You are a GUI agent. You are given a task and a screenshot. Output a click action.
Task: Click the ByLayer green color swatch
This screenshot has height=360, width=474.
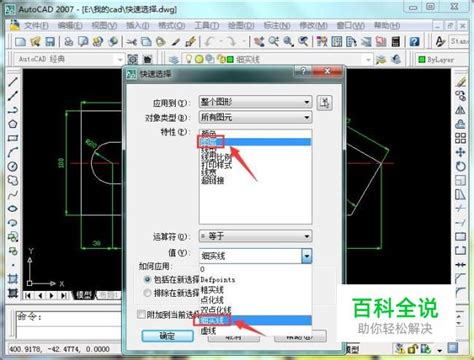422,59
